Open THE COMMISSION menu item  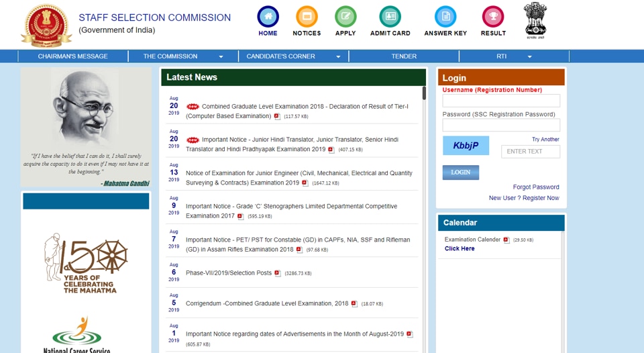(170, 56)
